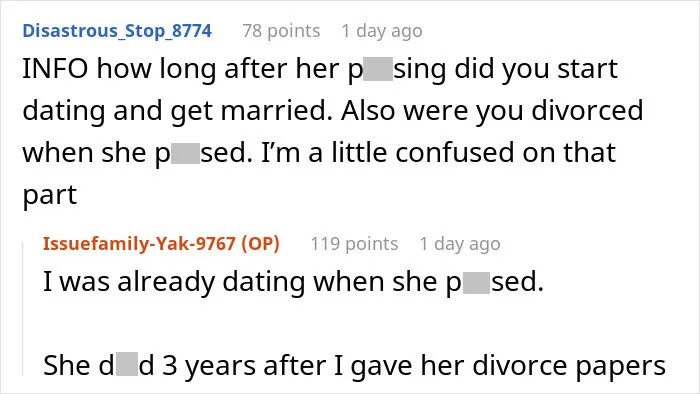Image resolution: width=700 pixels, height=394 pixels.
Task: Click the word 'INFO' in the top comment
Action: coord(55,69)
